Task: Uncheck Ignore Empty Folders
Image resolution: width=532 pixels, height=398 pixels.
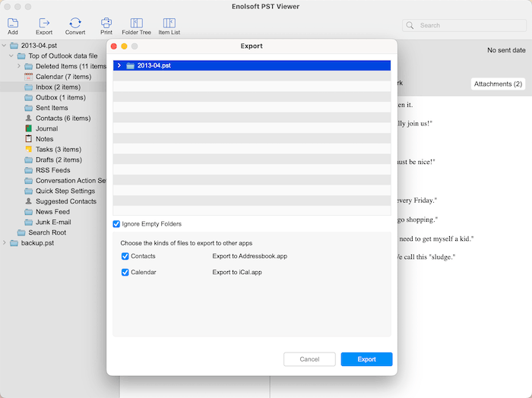Action: point(116,224)
